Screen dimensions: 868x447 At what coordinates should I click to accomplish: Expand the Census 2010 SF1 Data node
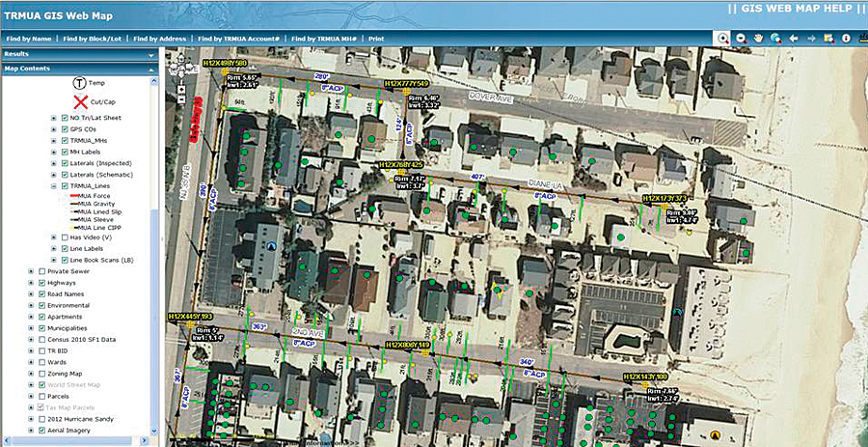pos(31,340)
